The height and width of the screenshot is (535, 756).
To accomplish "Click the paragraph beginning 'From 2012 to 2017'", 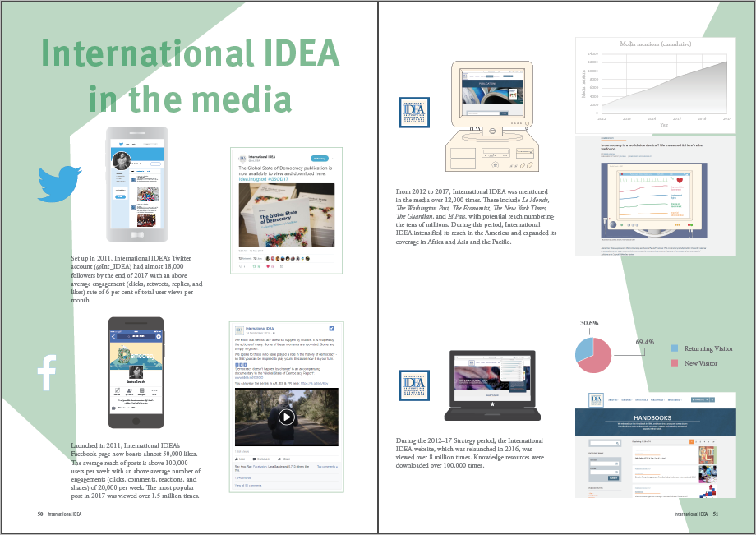I will (477, 216).
